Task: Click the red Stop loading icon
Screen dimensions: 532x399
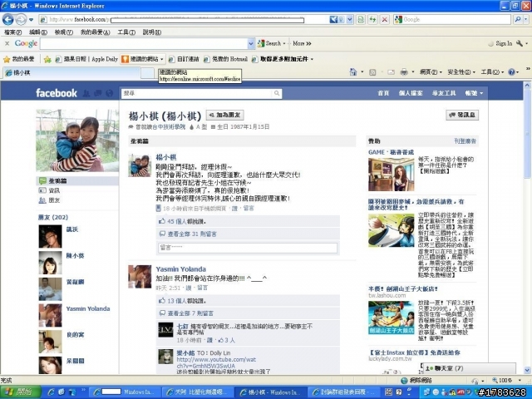Action: coord(384,20)
